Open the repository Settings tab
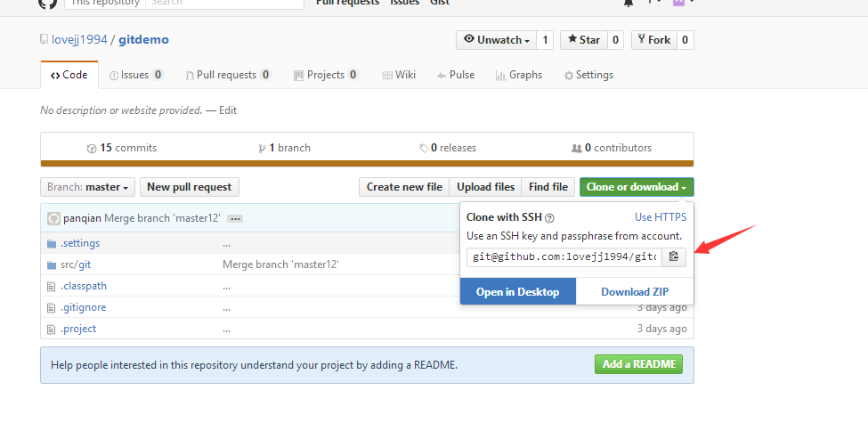This screenshot has width=868, height=423. (588, 75)
